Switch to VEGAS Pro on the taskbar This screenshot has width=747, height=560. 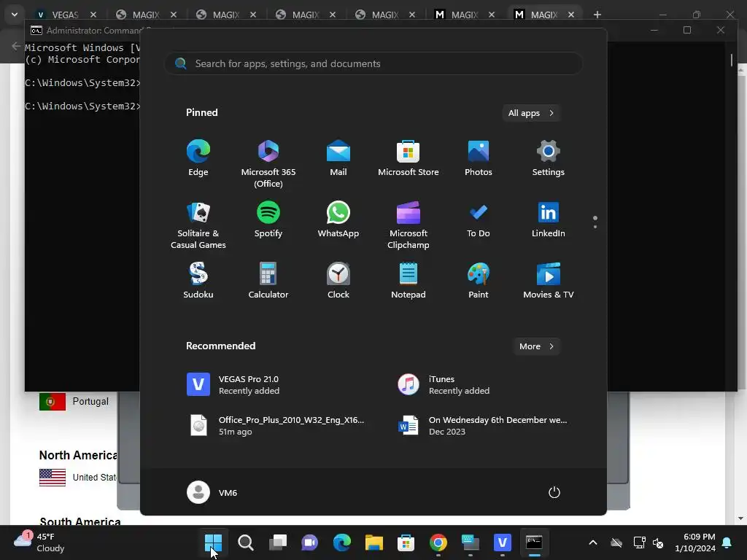[502, 542]
